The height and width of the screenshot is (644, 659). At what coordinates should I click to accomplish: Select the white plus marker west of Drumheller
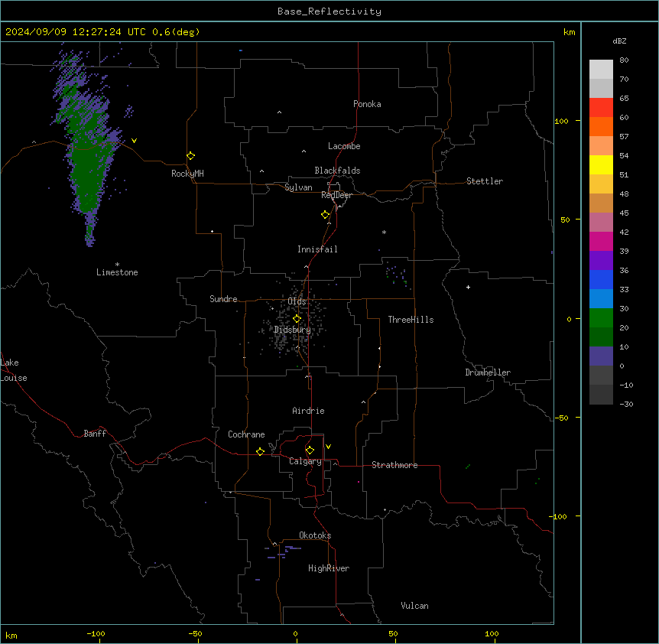point(468,287)
